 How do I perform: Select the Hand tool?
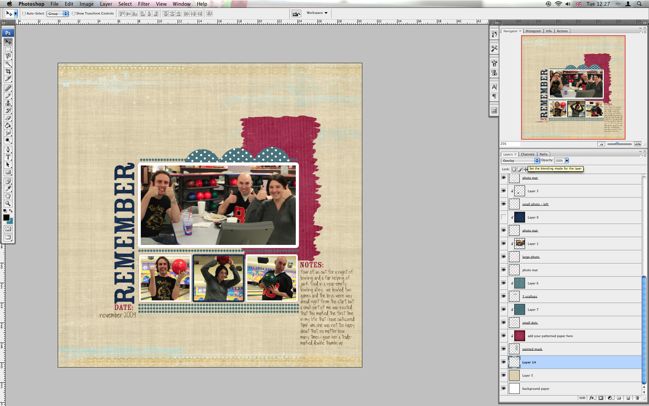coord(8,196)
